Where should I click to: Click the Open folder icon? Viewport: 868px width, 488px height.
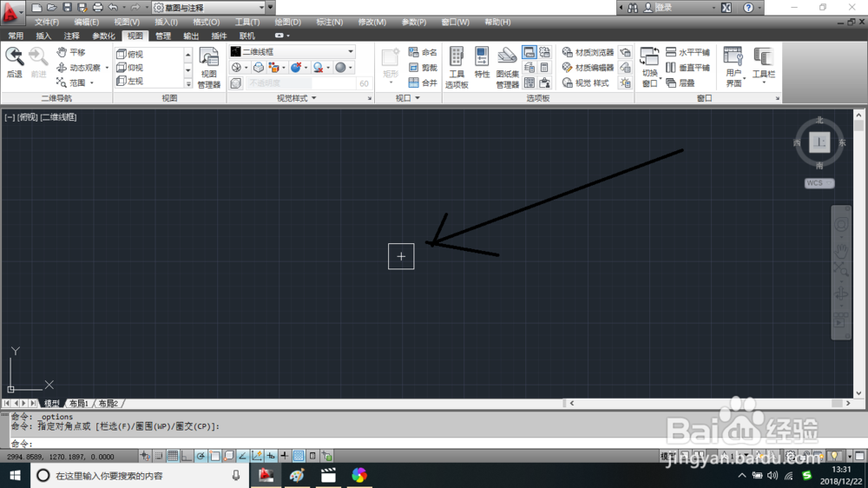pos(52,7)
